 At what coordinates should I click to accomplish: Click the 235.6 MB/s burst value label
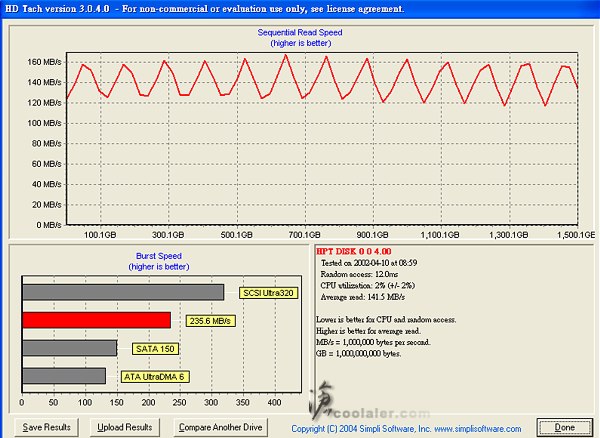click(x=210, y=321)
